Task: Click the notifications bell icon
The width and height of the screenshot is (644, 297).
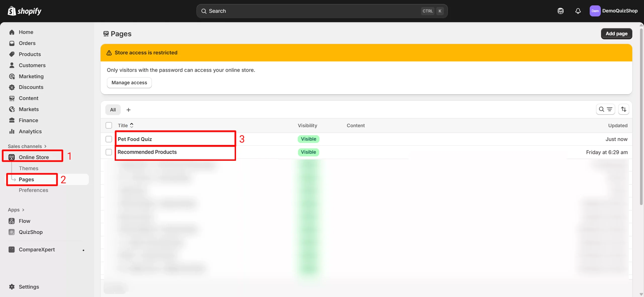Action: (578, 11)
